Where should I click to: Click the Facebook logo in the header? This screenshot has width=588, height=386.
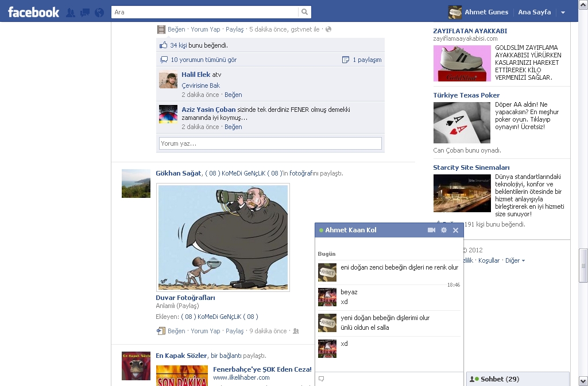click(33, 12)
